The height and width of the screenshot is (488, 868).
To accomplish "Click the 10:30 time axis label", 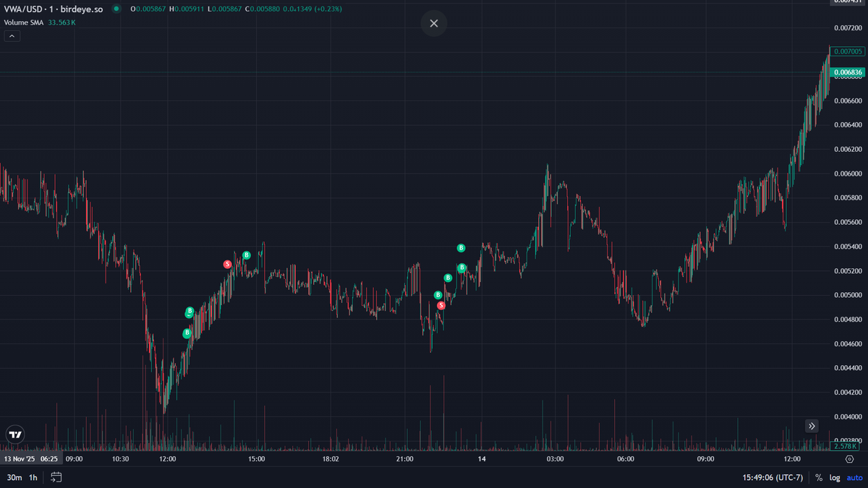I will click(120, 459).
